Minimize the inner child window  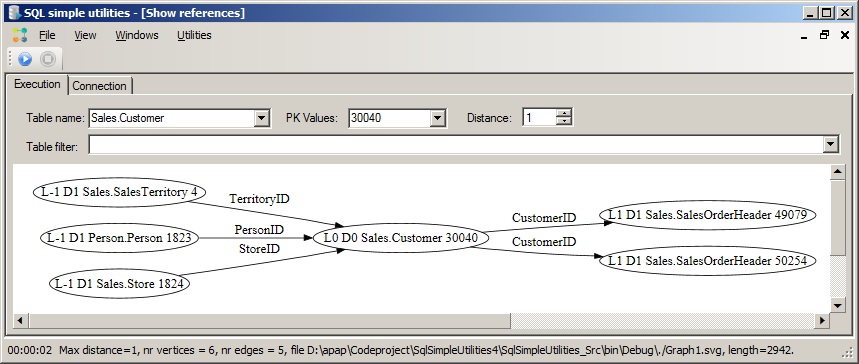[804, 36]
